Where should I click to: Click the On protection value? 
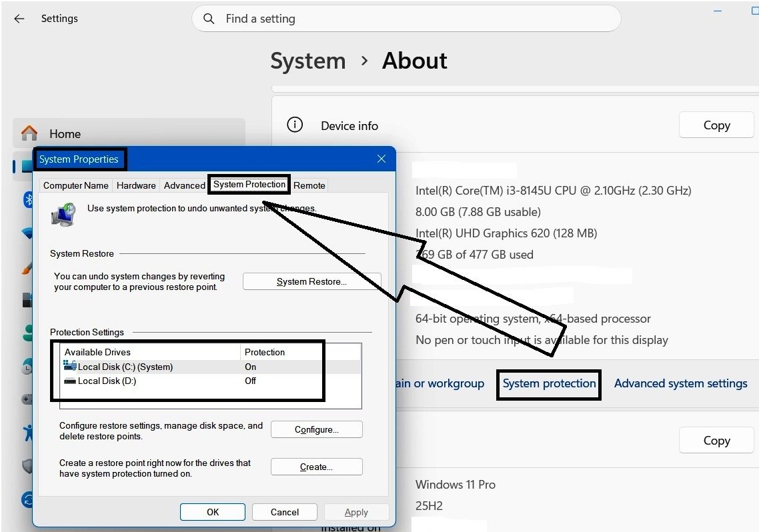point(250,367)
